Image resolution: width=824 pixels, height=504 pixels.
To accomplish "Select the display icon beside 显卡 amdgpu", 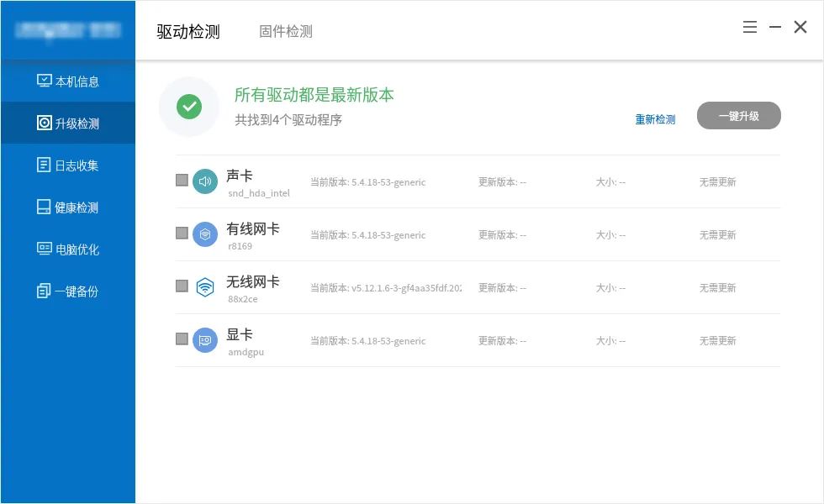I will pos(204,339).
